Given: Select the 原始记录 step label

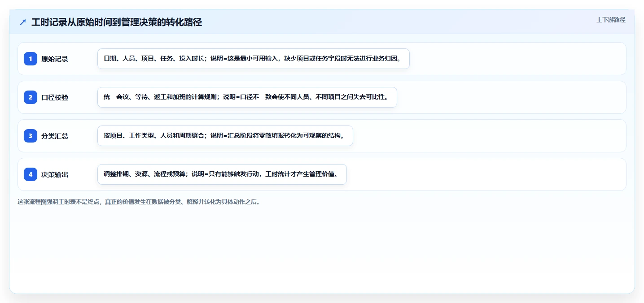Looking at the screenshot, I should (x=55, y=59).
